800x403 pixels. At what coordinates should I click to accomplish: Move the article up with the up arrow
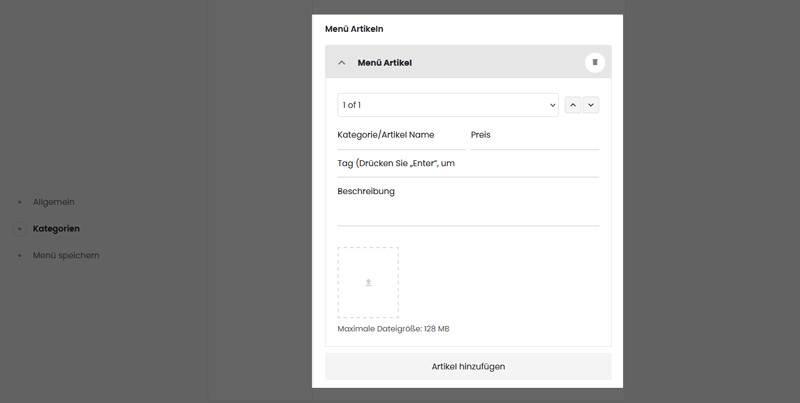point(573,105)
